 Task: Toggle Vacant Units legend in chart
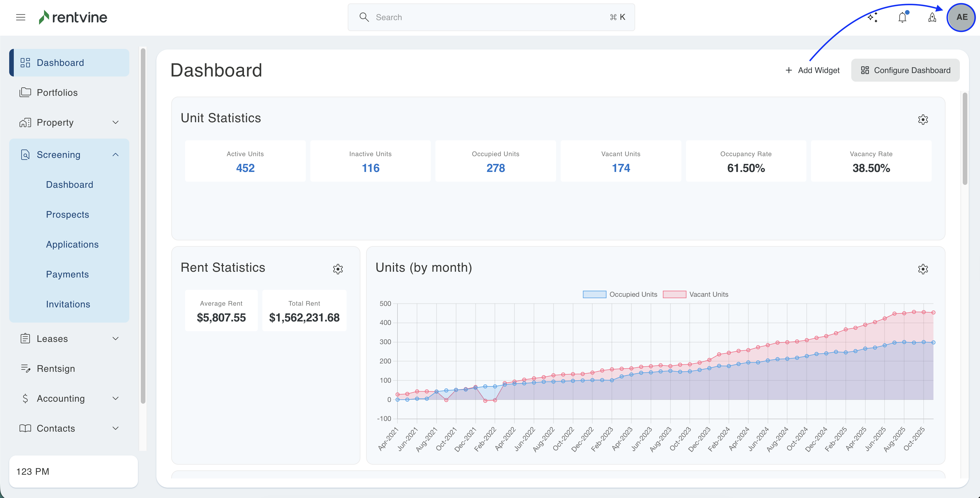click(695, 294)
